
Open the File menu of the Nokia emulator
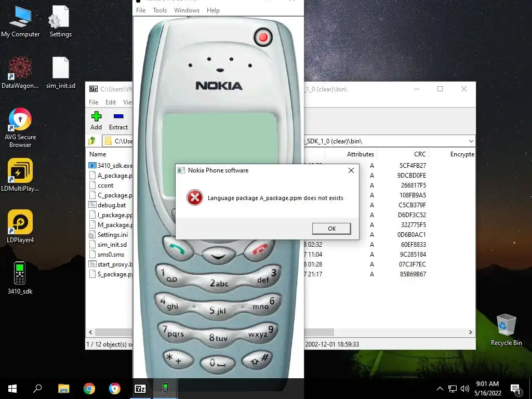(x=141, y=10)
